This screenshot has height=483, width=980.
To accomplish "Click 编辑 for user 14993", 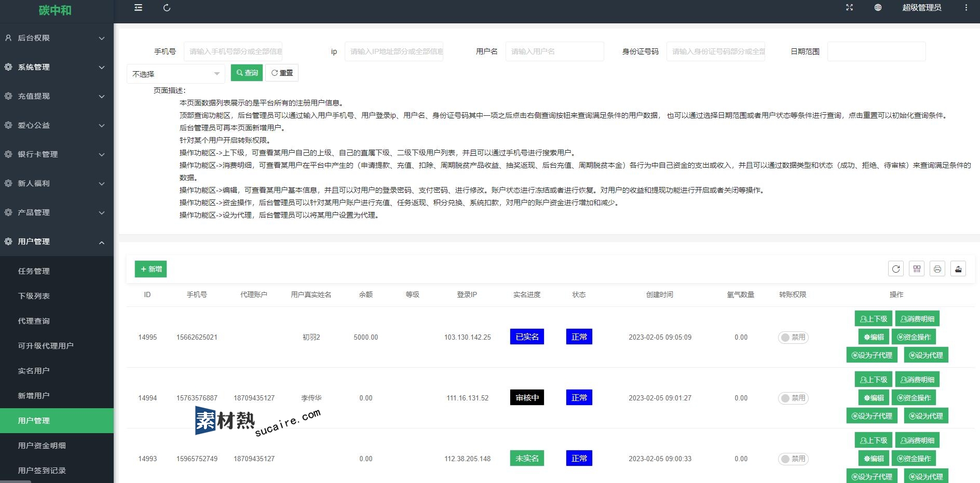I will [874, 459].
